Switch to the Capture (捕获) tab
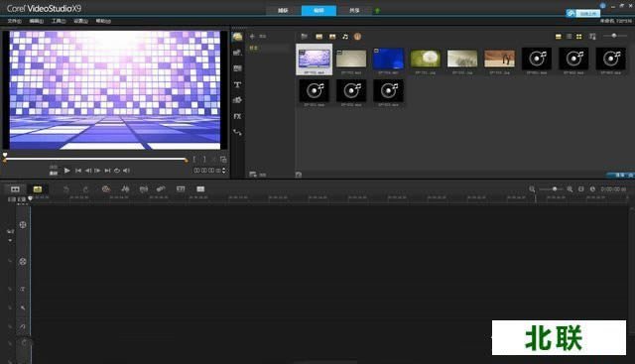 pyautogui.click(x=283, y=11)
